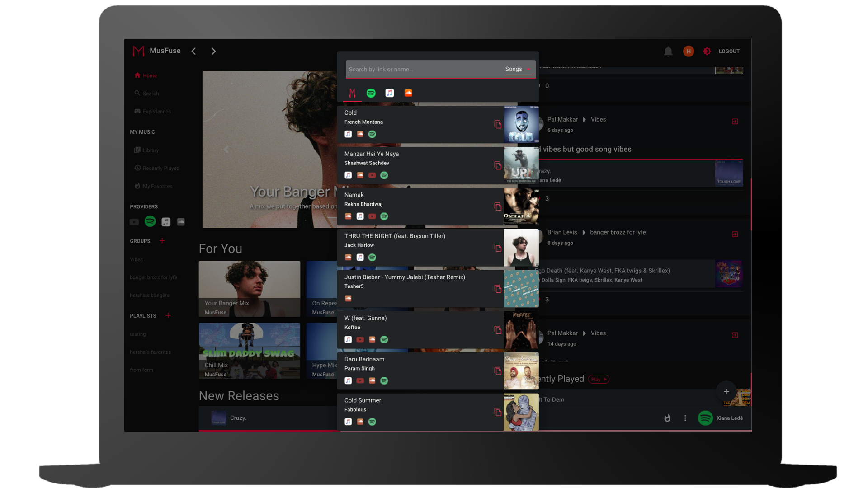Select the SoundCloud tab in search

(408, 93)
